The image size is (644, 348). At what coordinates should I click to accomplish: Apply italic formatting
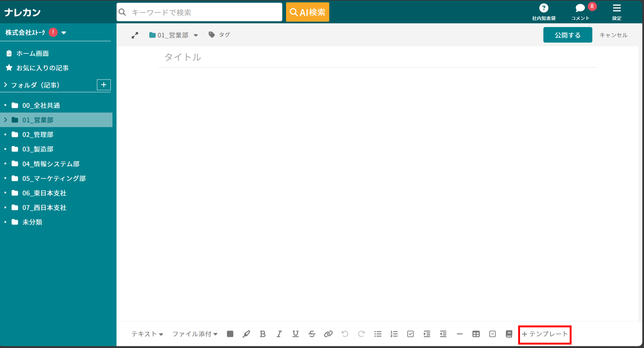coord(279,334)
